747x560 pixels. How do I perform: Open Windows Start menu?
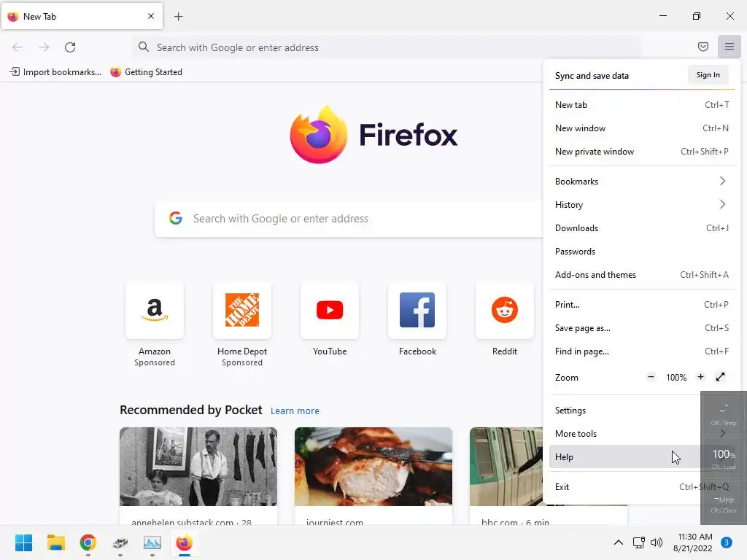pyautogui.click(x=23, y=542)
